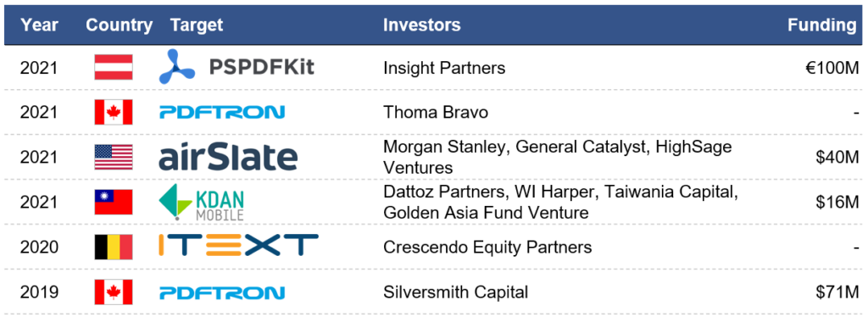868x317 pixels.
Task: Click the Year column header
Action: pyautogui.click(x=39, y=25)
